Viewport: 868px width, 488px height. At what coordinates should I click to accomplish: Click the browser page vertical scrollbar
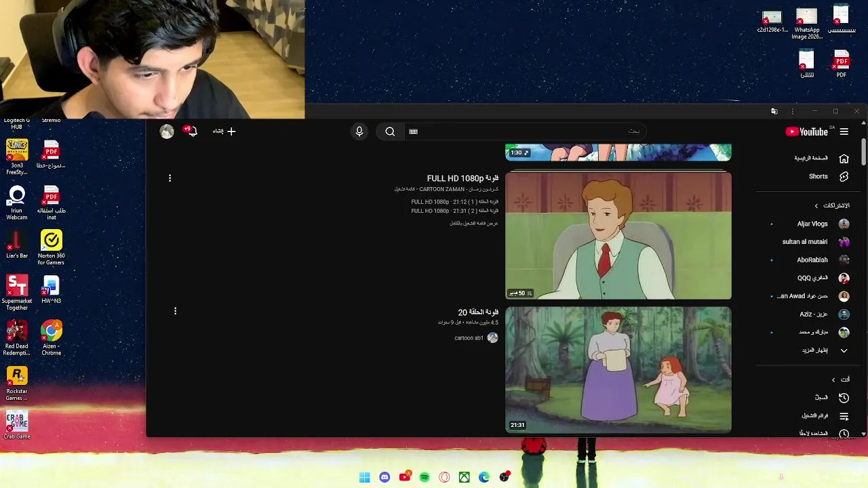coord(863,152)
